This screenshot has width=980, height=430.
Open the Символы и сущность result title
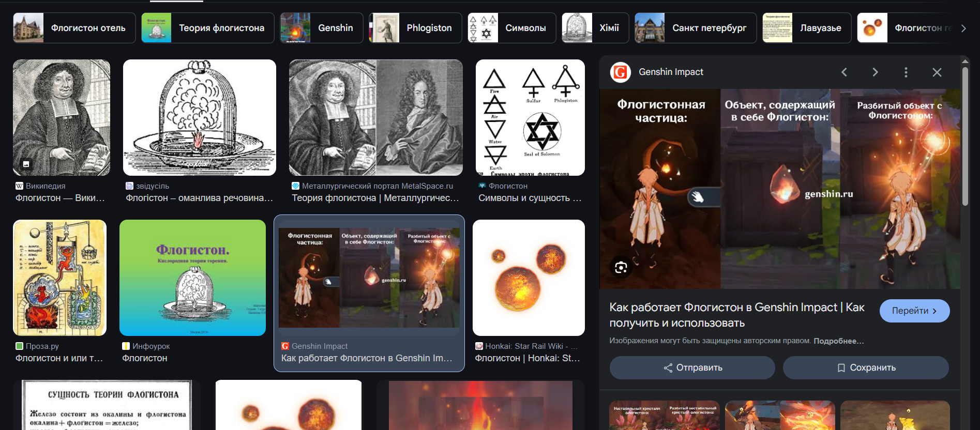click(530, 198)
